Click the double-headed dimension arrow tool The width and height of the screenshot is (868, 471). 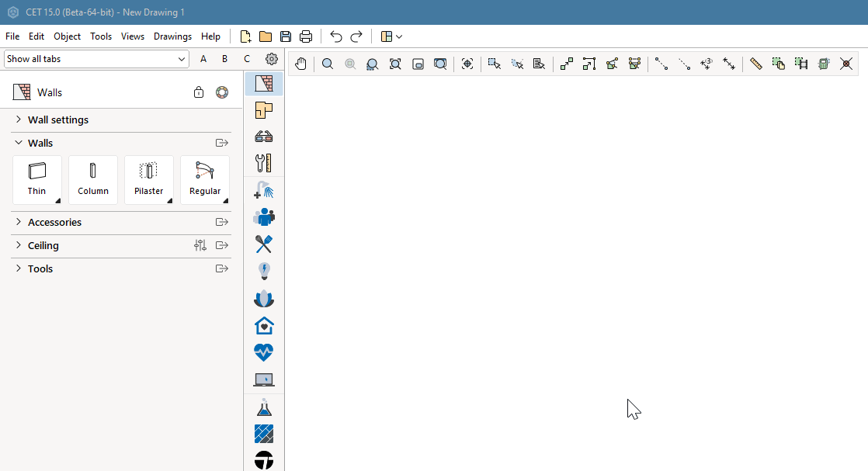(729, 64)
